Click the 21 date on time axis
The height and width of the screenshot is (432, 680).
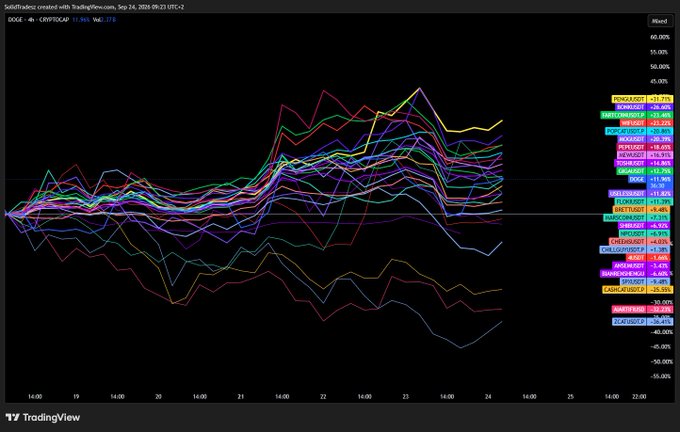241,396
